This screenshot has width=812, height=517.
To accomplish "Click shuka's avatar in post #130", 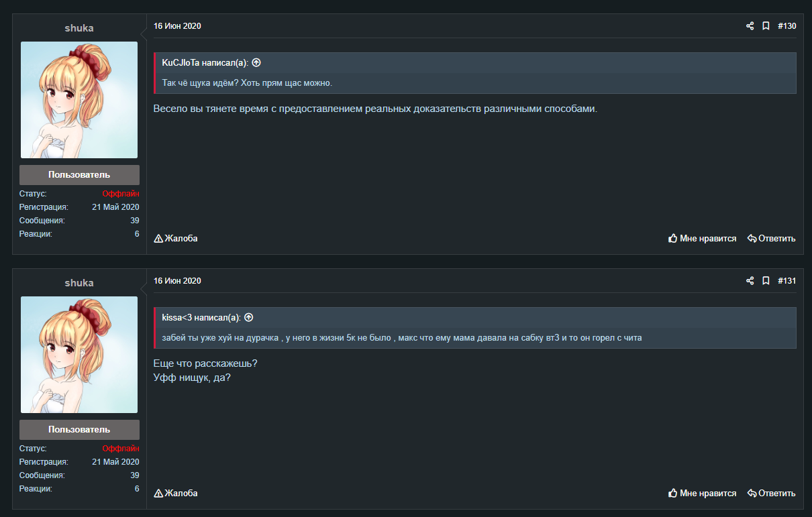I will coord(79,100).
